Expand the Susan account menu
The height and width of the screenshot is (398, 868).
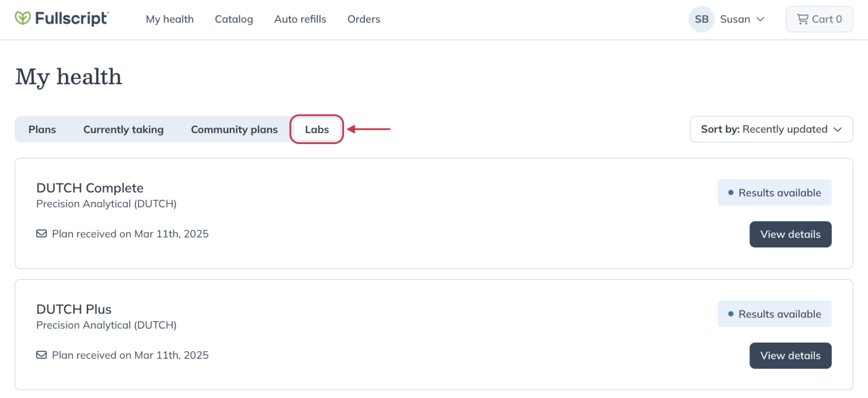click(742, 19)
